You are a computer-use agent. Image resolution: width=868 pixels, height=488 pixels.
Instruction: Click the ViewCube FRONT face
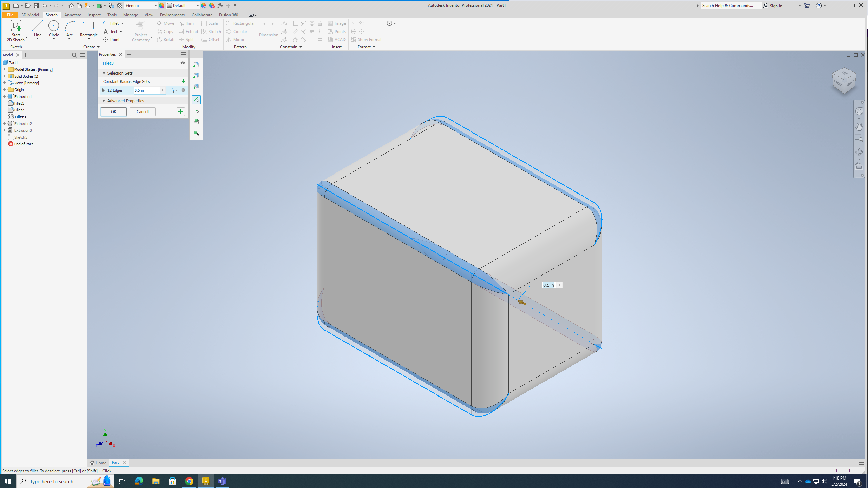click(x=838, y=83)
